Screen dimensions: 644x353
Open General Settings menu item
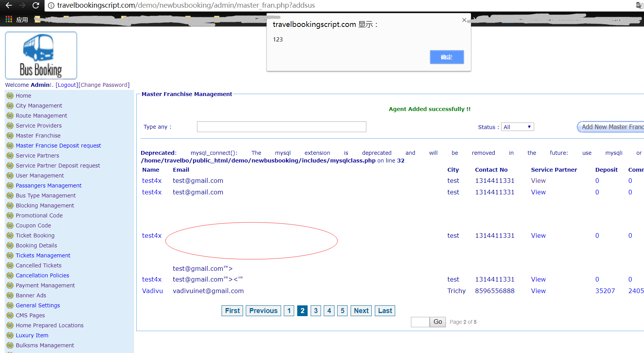coord(38,305)
